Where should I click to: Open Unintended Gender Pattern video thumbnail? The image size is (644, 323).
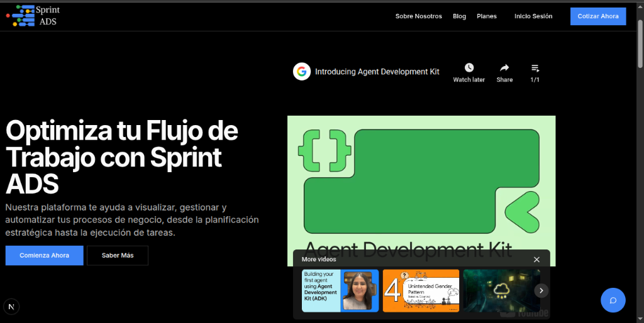[421, 290]
